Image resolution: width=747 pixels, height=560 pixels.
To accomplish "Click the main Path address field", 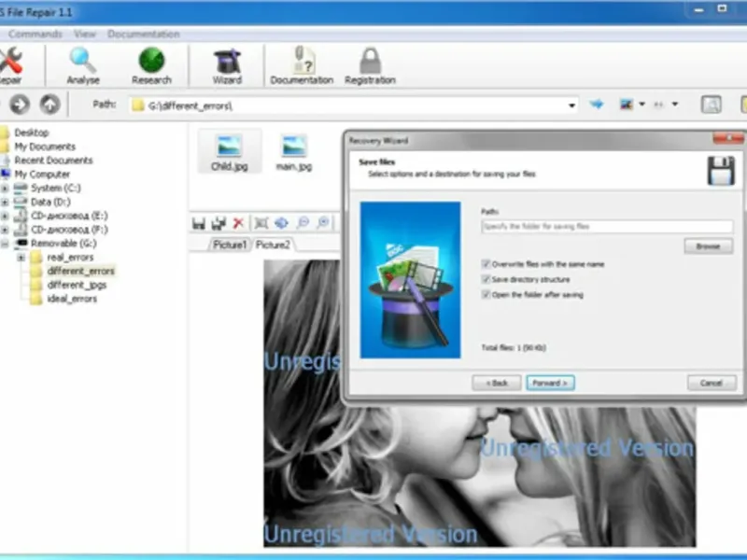I will pyautogui.click(x=354, y=105).
